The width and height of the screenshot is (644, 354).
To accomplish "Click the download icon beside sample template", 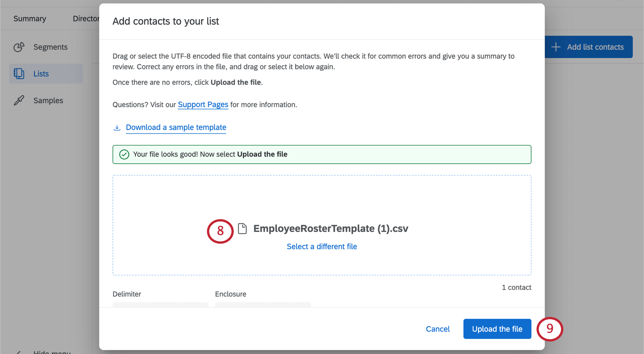I will [117, 128].
